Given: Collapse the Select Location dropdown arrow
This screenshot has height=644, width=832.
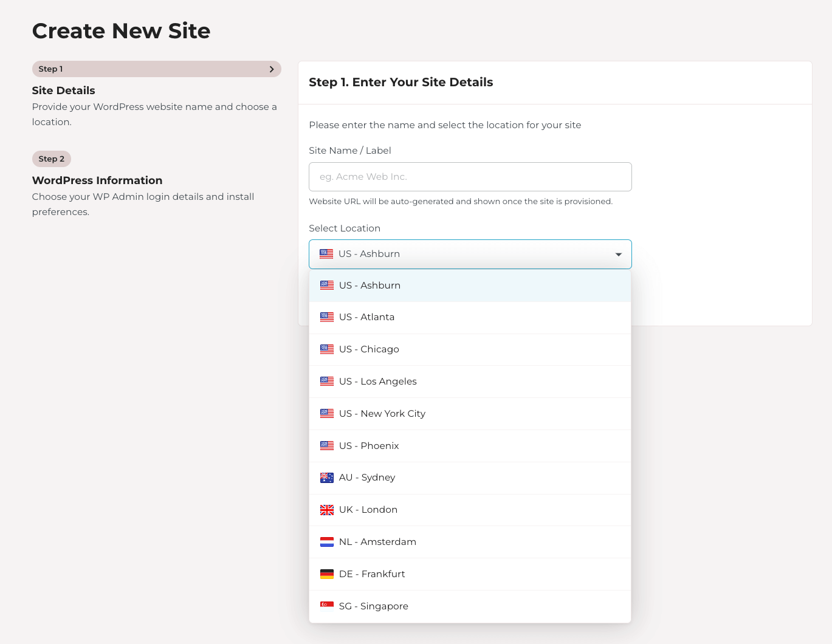Looking at the screenshot, I should click(619, 255).
